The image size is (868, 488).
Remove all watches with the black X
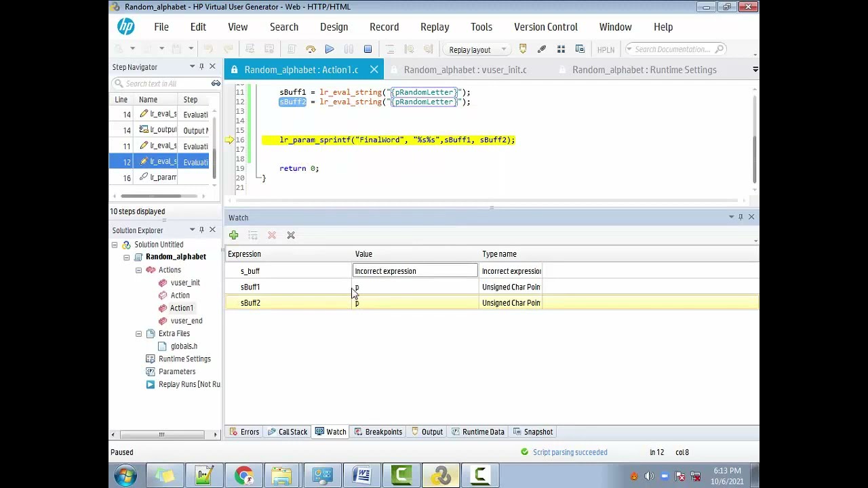coord(291,235)
